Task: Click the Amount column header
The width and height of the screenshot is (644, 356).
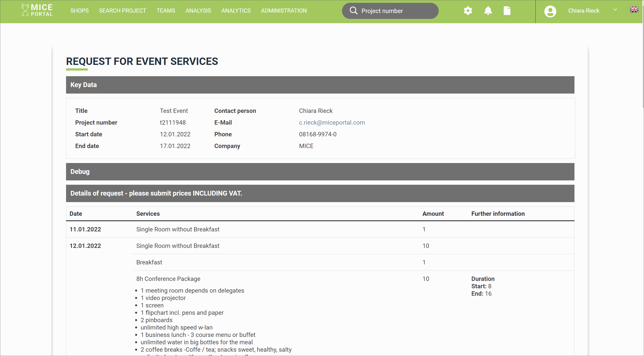Action: point(433,214)
